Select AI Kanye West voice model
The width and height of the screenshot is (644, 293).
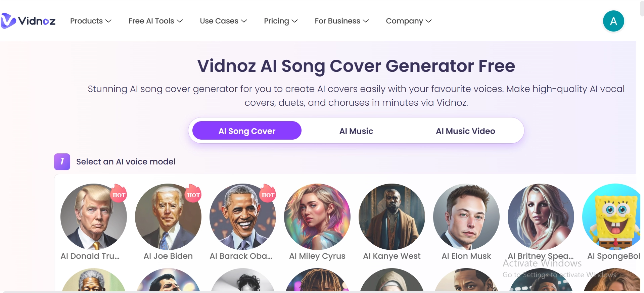pyautogui.click(x=392, y=217)
